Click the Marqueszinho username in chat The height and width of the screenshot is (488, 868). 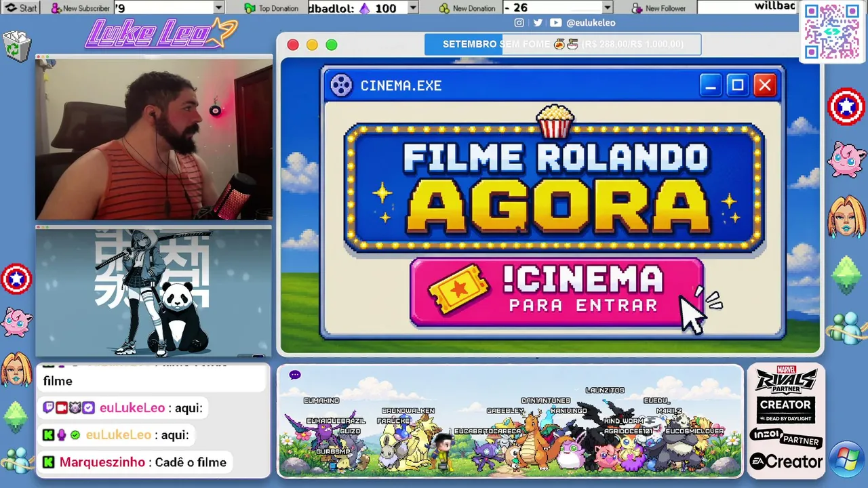point(102,462)
